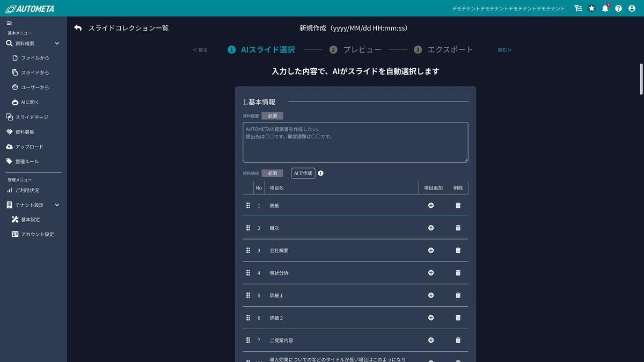Screen dimensions: 644x362
Task: Open notifications bell icon
Action: click(605, 8)
